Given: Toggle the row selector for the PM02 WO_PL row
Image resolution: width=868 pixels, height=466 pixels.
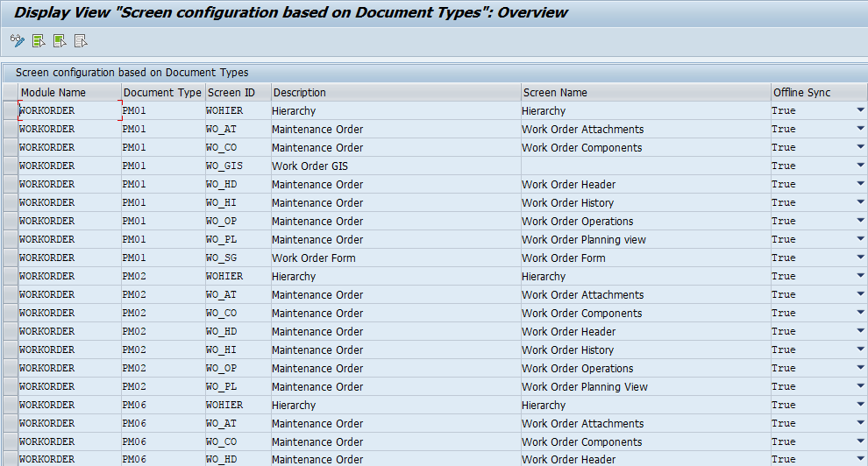Looking at the screenshot, I should pos(10,386).
